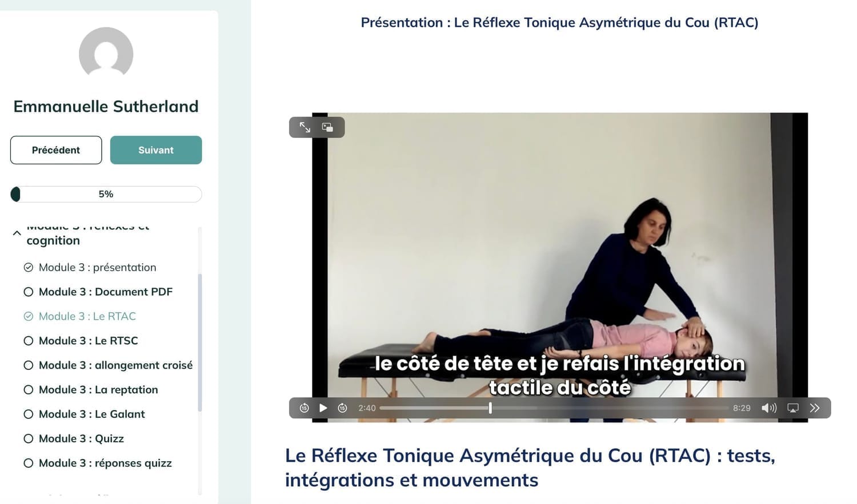857x504 pixels.
Task: Open AirPlay streaming icon
Action: 793,408
